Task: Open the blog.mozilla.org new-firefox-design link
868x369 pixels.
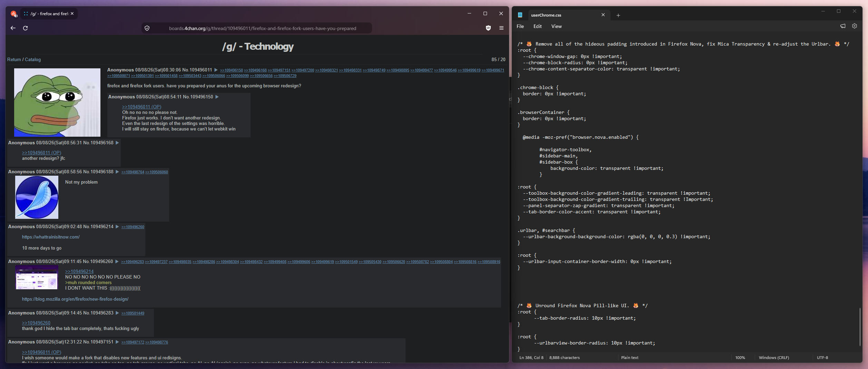Action: pyautogui.click(x=75, y=299)
